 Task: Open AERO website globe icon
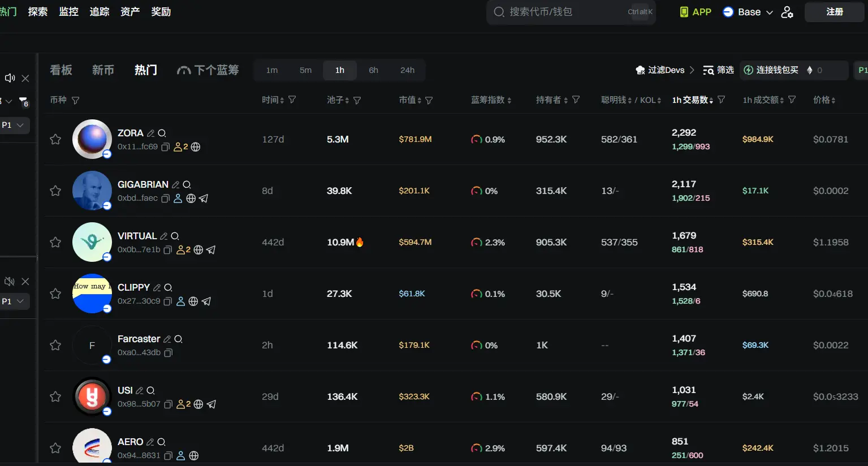click(194, 456)
